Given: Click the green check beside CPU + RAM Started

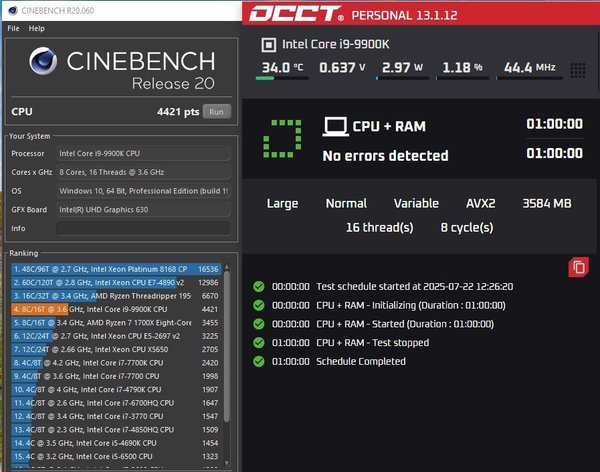Looking at the screenshot, I should point(259,324).
